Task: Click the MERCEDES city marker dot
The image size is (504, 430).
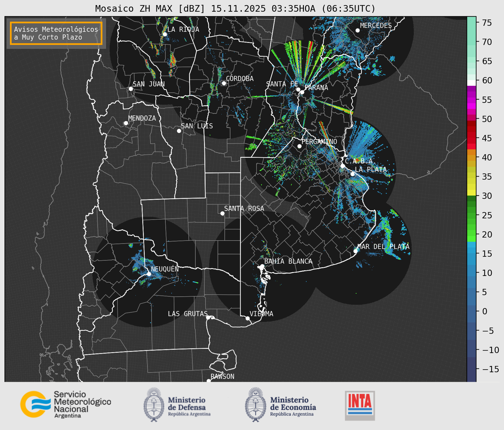Action: pos(358,31)
